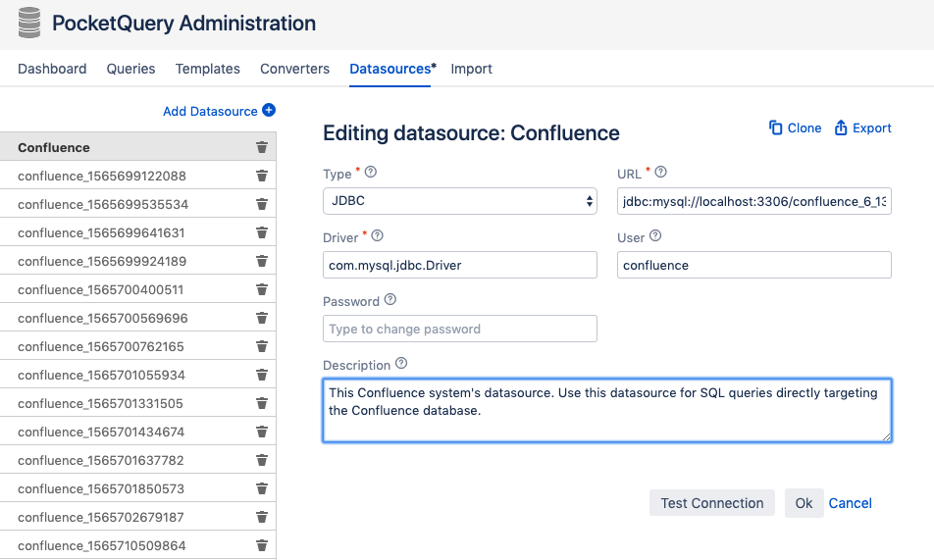Select datasource confluence_1565700569696
Viewport: 934px width, 560px height.
click(x=137, y=318)
